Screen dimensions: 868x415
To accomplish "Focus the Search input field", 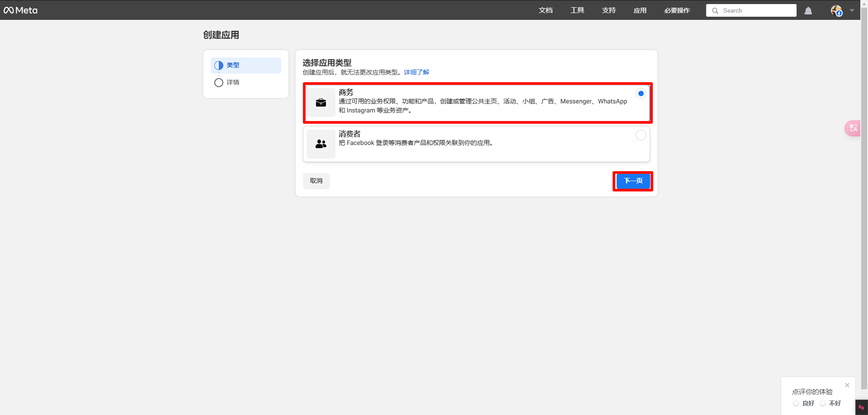I will (x=751, y=10).
